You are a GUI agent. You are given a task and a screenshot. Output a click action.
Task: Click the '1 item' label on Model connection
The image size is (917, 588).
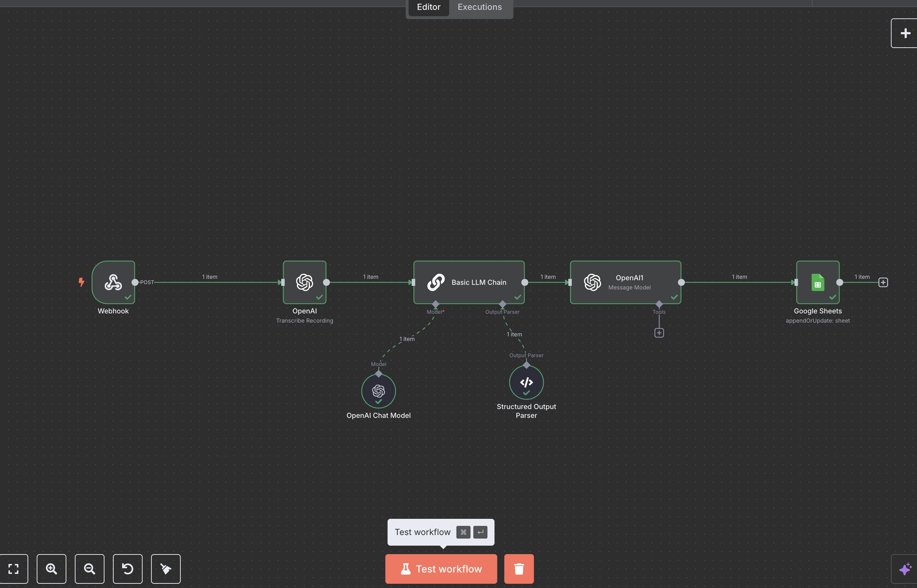(407, 339)
